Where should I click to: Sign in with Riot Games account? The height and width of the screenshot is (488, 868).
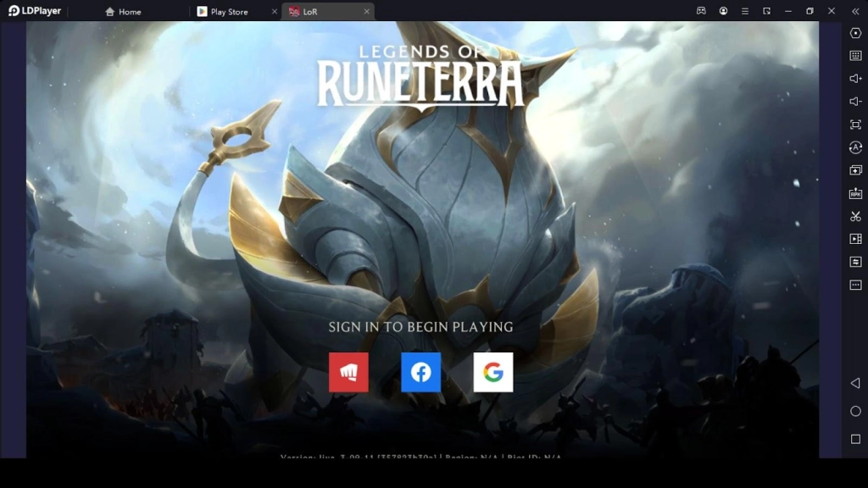click(x=348, y=373)
